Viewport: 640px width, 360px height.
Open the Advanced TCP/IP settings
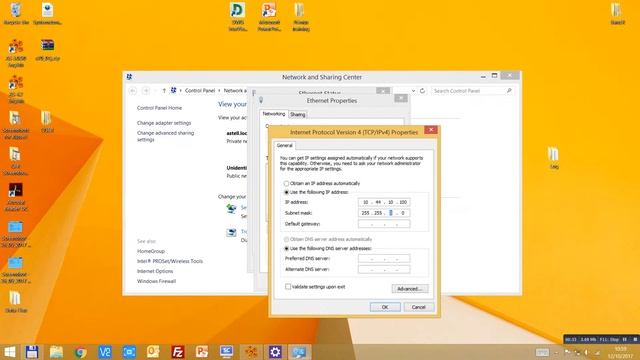(410, 289)
